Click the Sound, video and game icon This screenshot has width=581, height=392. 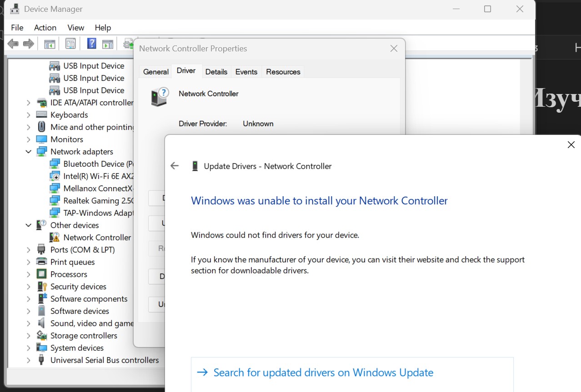point(41,323)
